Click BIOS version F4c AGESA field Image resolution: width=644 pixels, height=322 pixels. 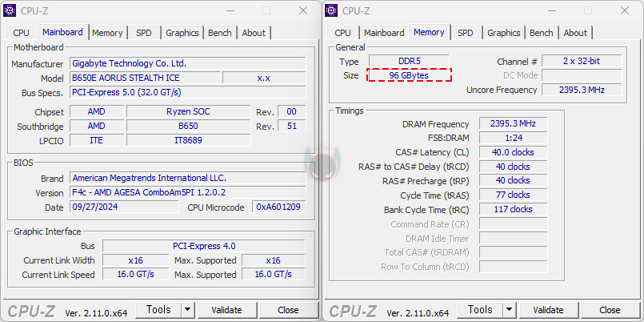188,192
